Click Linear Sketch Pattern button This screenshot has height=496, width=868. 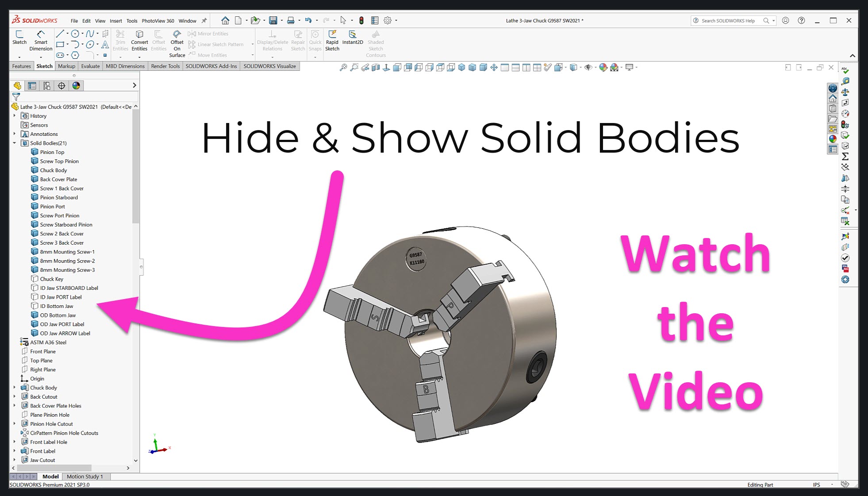216,44
